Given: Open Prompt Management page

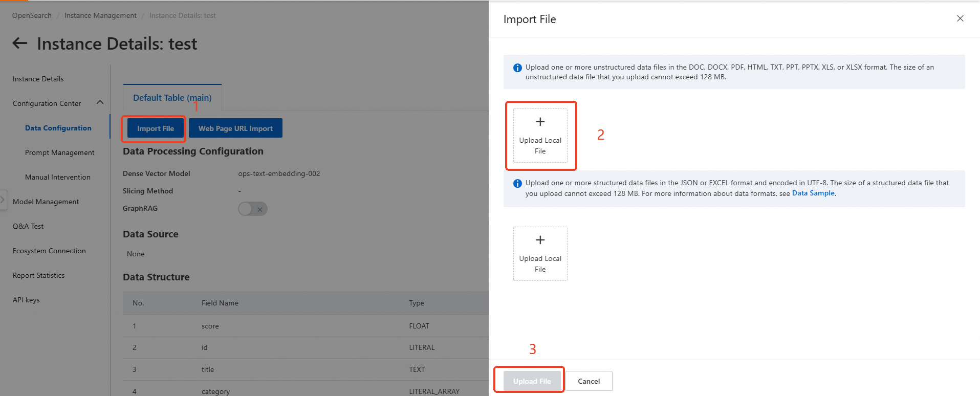Looking at the screenshot, I should [60, 152].
